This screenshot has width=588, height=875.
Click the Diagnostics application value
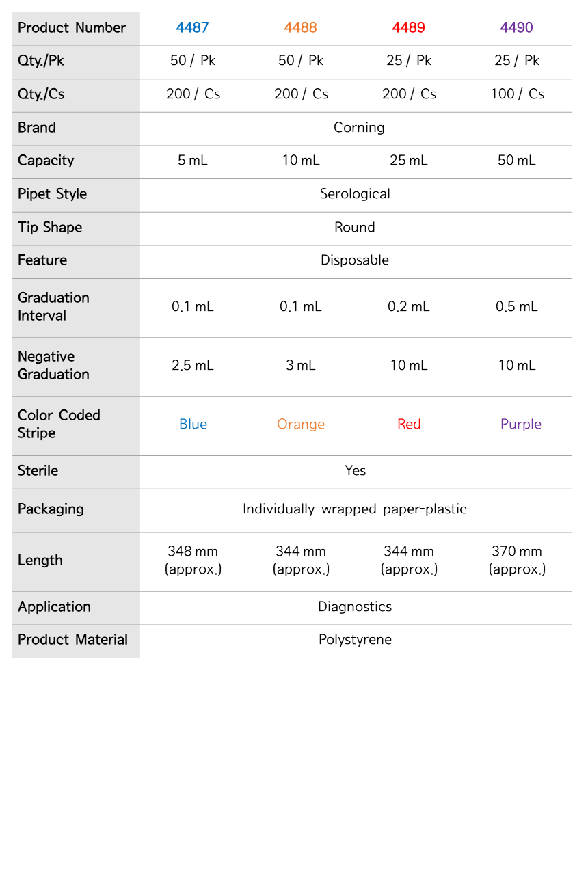(x=355, y=607)
